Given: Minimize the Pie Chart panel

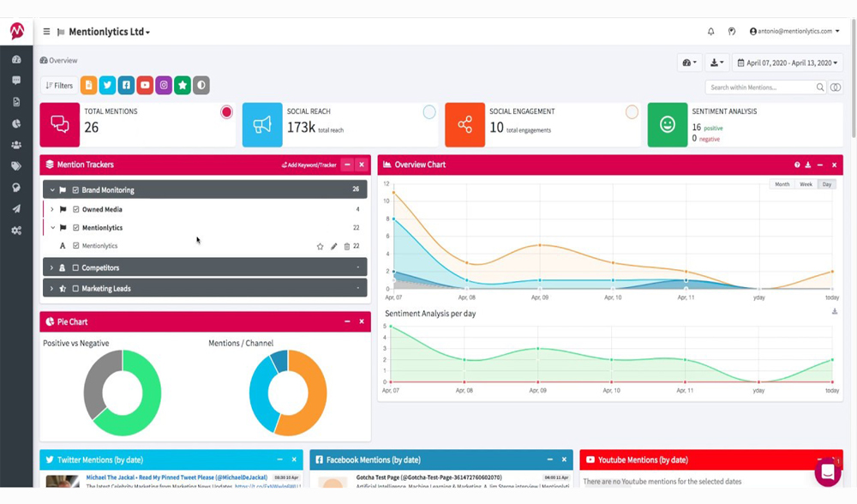Looking at the screenshot, I should tap(347, 322).
